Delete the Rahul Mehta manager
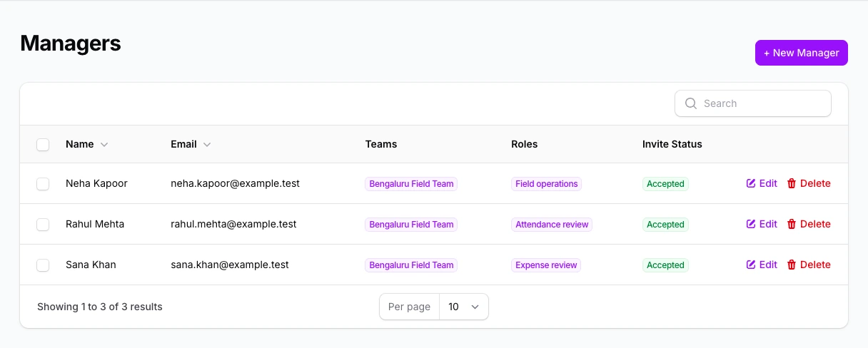Image resolution: width=868 pixels, height=348 pixels. click(809, 224)
